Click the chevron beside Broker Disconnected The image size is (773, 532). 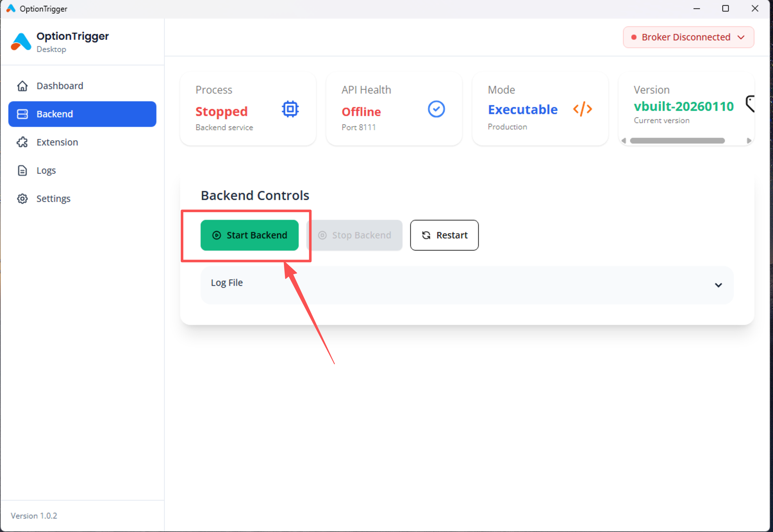point(741,37)
